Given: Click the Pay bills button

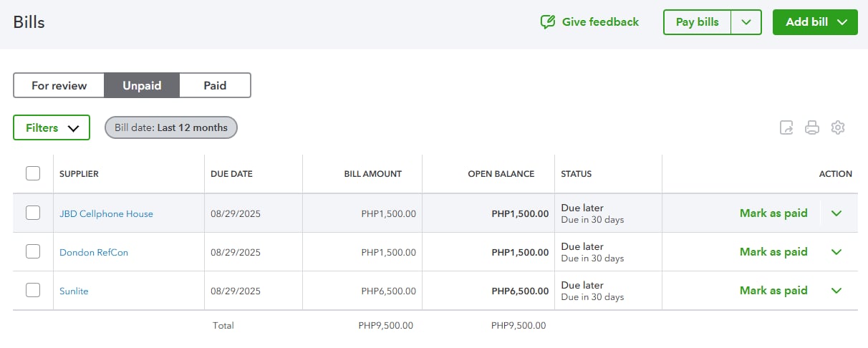Looking at the screenshot, I should tap(697, 22).
